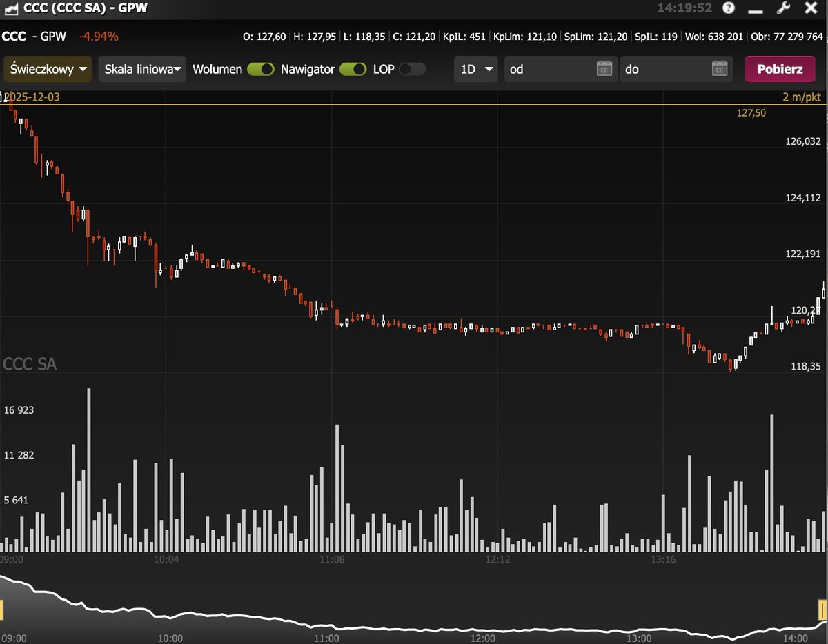Click the Wol: 638 201 volume value
Viewport: 828px width, 644px height.
pos(714,37)
